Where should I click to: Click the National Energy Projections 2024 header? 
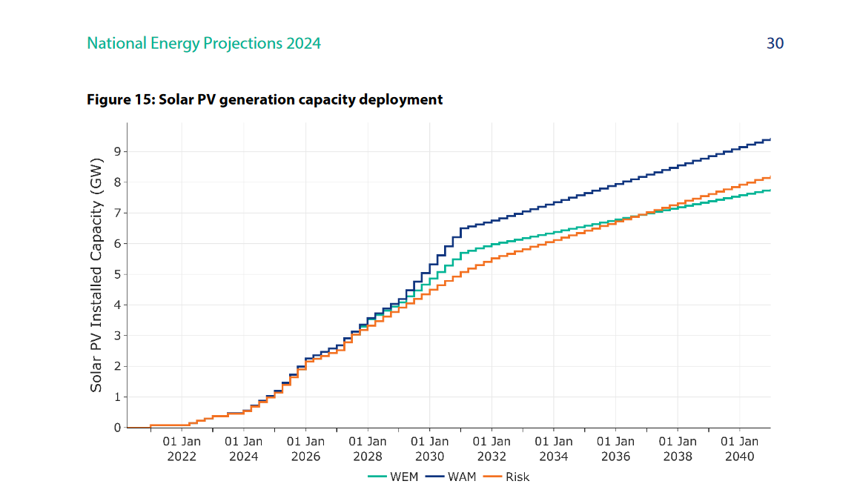click(x=204, y=43)
